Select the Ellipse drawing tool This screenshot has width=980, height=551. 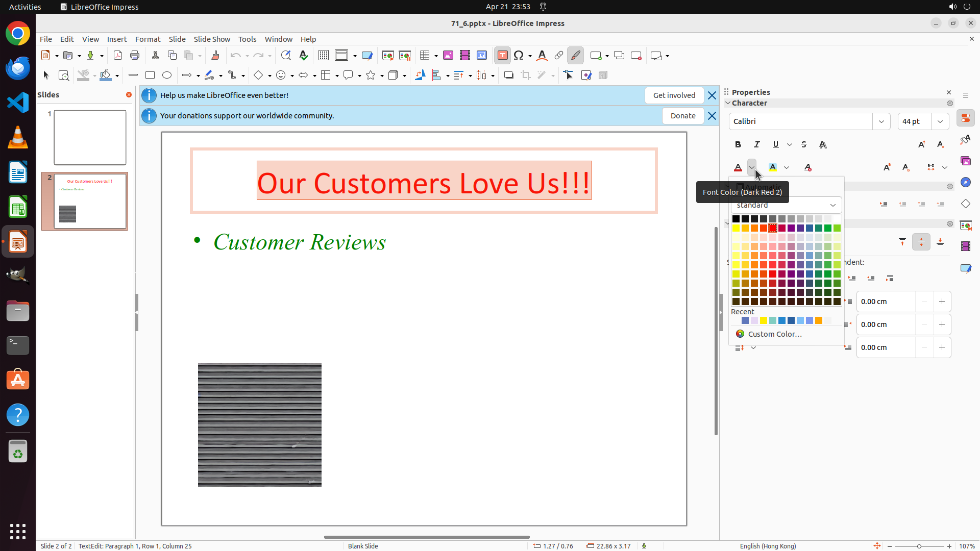(x=167, y=76)
